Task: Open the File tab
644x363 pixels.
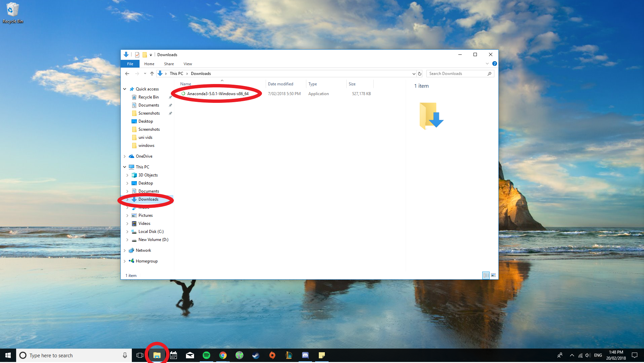Action: click(x=130, y=64)
